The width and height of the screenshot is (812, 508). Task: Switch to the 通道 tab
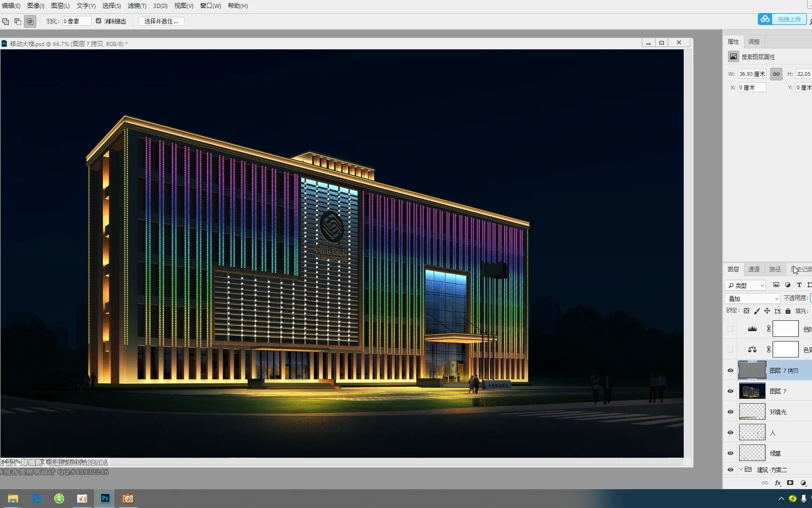[754, 270]
